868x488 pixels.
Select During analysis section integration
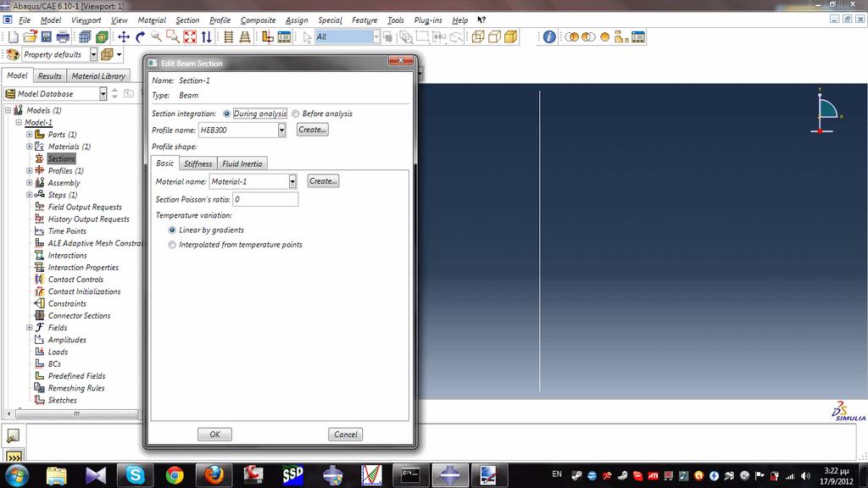[227, 114]
